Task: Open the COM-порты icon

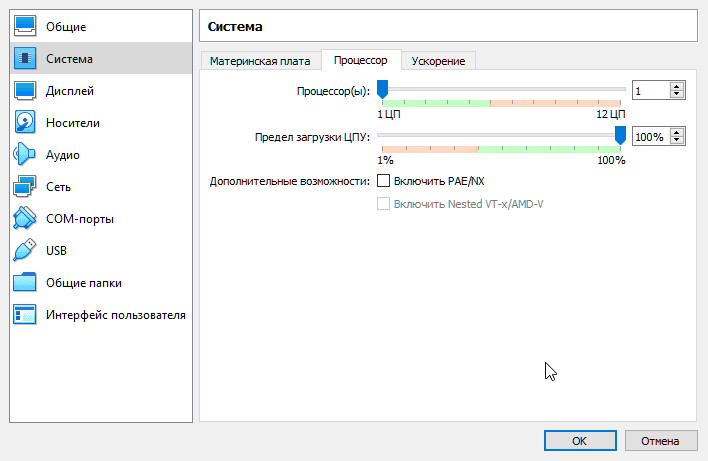Action: 25,219
